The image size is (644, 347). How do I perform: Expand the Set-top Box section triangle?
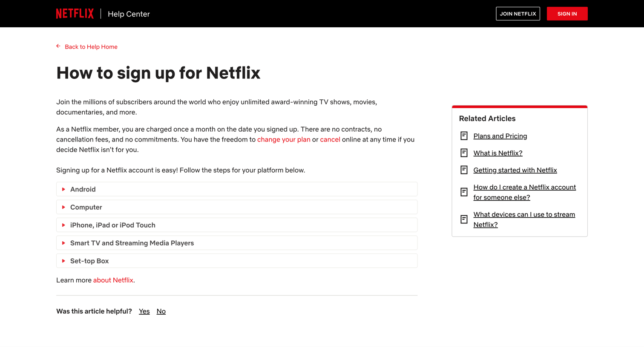tap(63, 261)
